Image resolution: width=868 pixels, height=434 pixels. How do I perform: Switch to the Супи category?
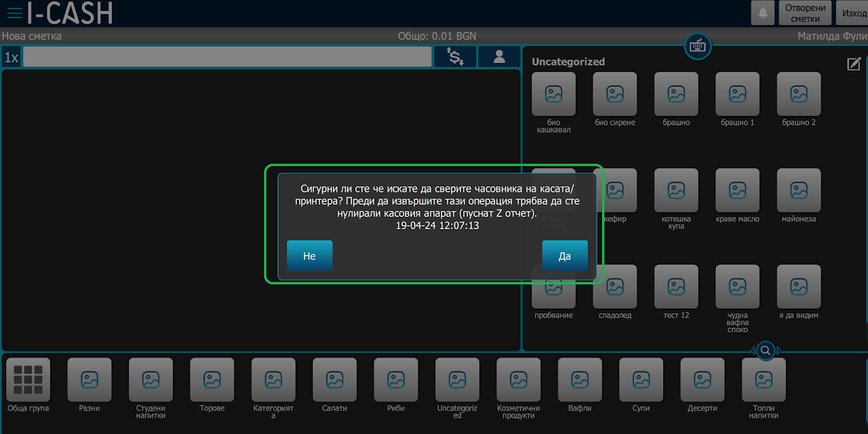(x=641, y=380)
